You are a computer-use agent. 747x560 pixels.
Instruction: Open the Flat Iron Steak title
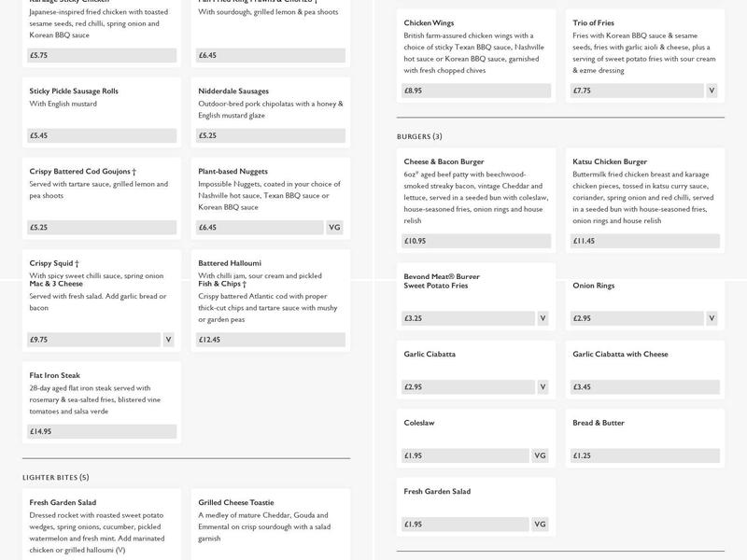[x=55, y=375]
